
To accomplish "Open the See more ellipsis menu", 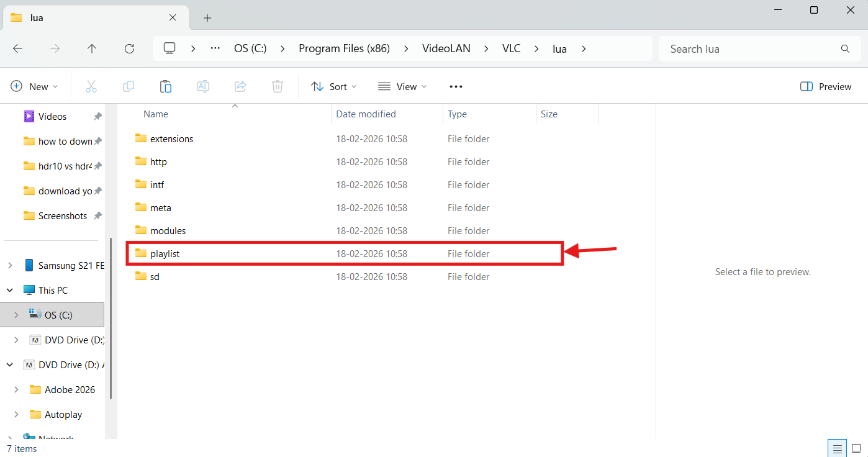I will [x=456, y=86].
